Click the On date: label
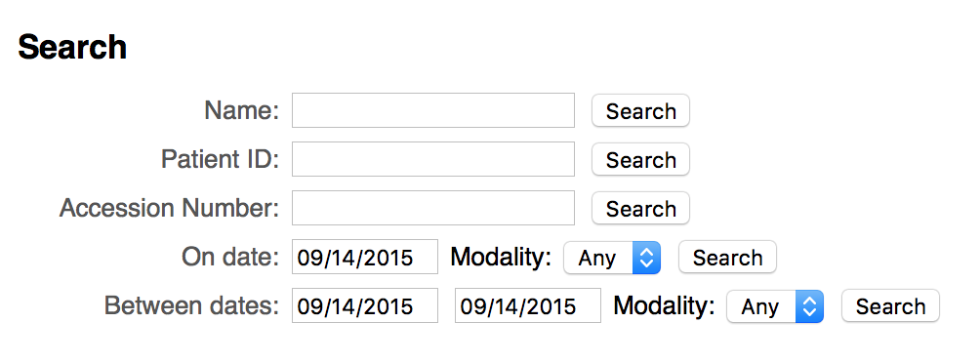Image resolution: width=980 pixels, height=363 pixels. click(x=230, y=257)
